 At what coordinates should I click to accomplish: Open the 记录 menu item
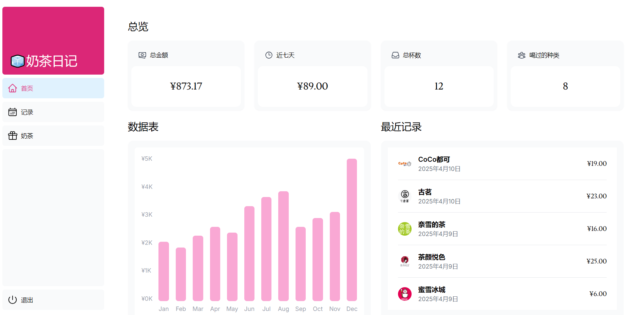[x=53, y=112]
